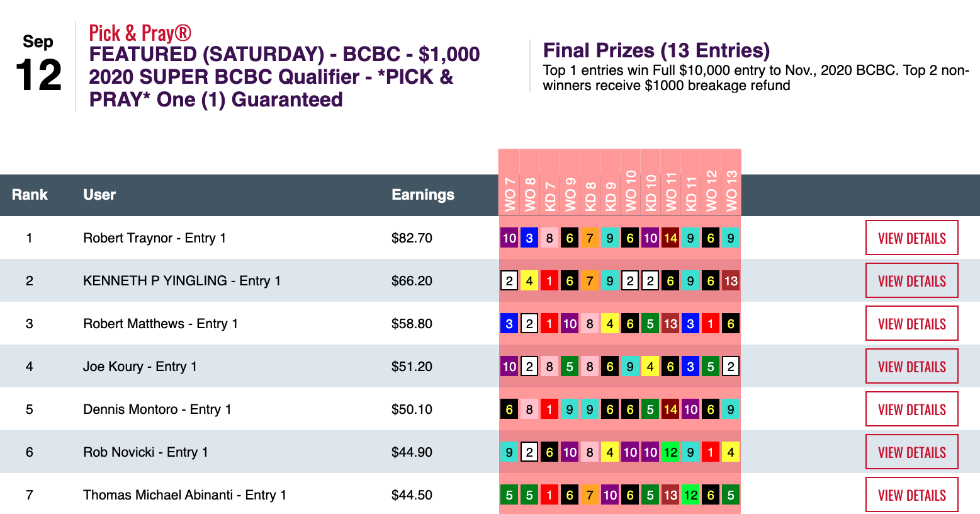Click the Rank column header

click(x=30, y=195)
